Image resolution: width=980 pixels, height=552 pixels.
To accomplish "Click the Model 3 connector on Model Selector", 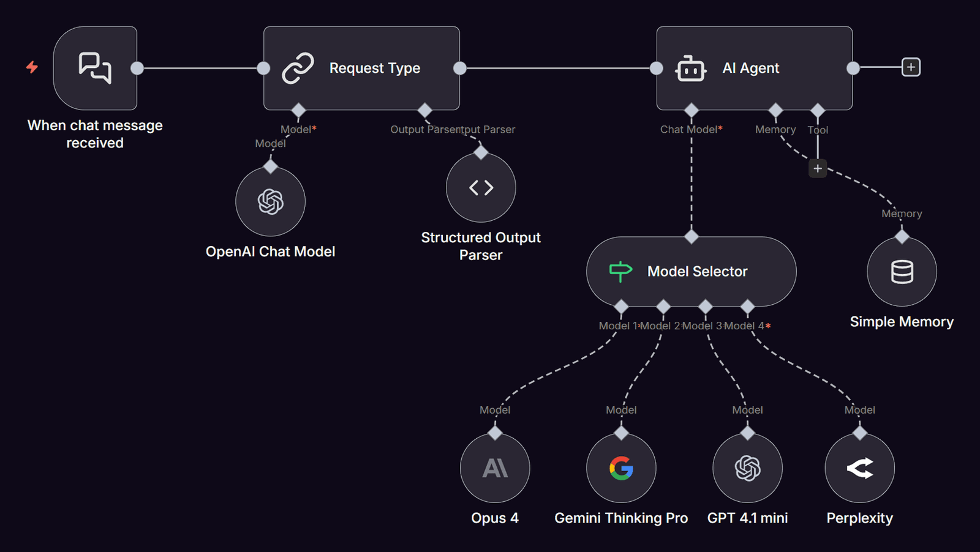I will click(x=706, y=306).
